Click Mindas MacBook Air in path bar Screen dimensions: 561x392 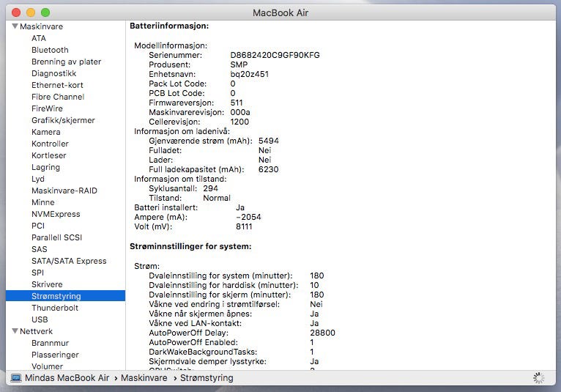[x=67, y=378]
